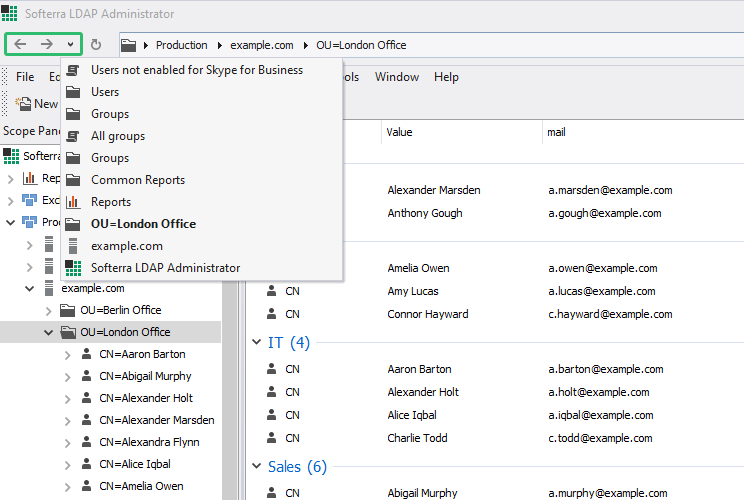This screenshot has height=500, width=744.
Task: Go back using the left arrow button
Action: coord(20,44)
